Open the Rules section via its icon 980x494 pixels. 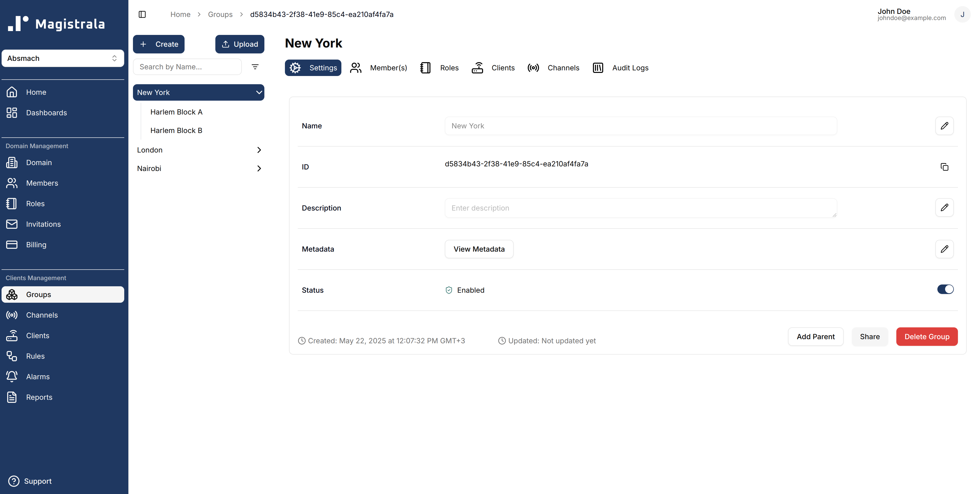11,356
